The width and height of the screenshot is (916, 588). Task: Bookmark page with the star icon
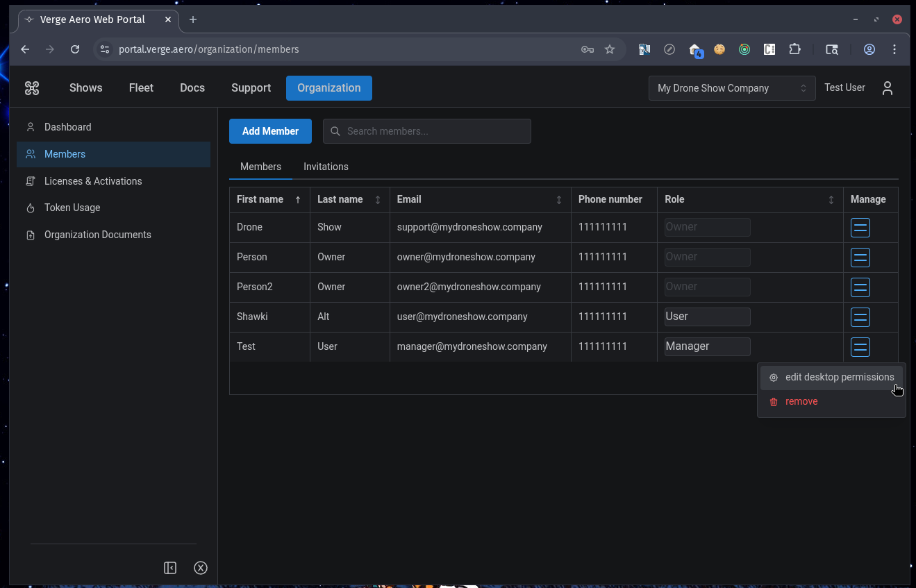click(x=610, y=49)
